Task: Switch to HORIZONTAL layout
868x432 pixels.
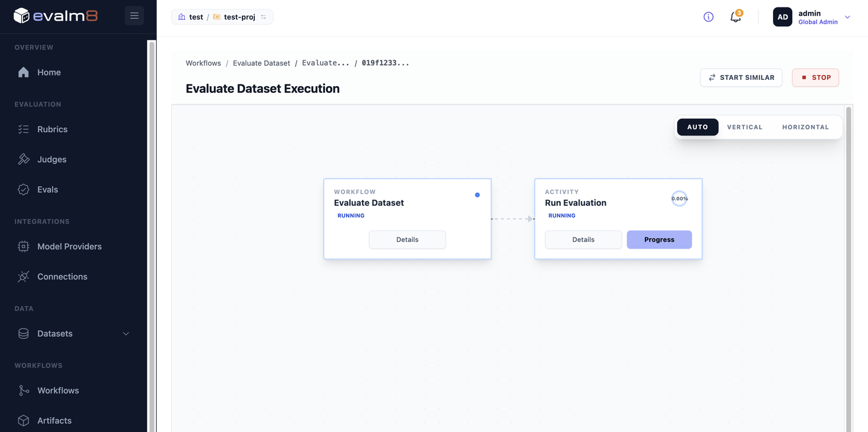Action: (805, 127)
